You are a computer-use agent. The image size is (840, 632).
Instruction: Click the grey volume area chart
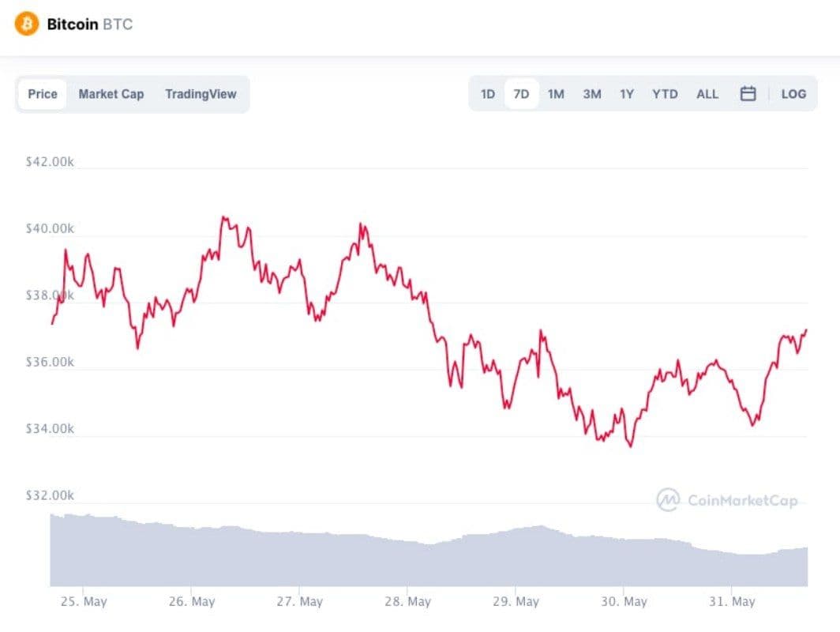coord(429,558)
